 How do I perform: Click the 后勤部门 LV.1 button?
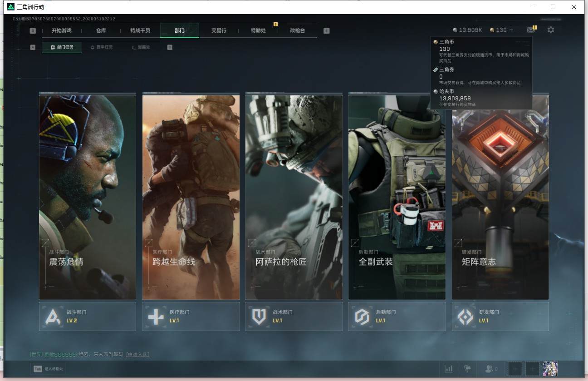(397, 317)
